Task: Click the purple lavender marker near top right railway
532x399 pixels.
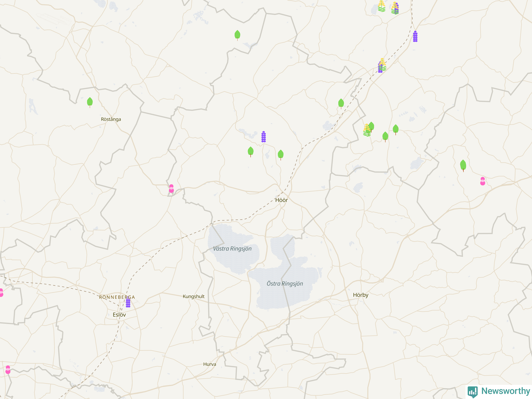Action: click(415, 37)
